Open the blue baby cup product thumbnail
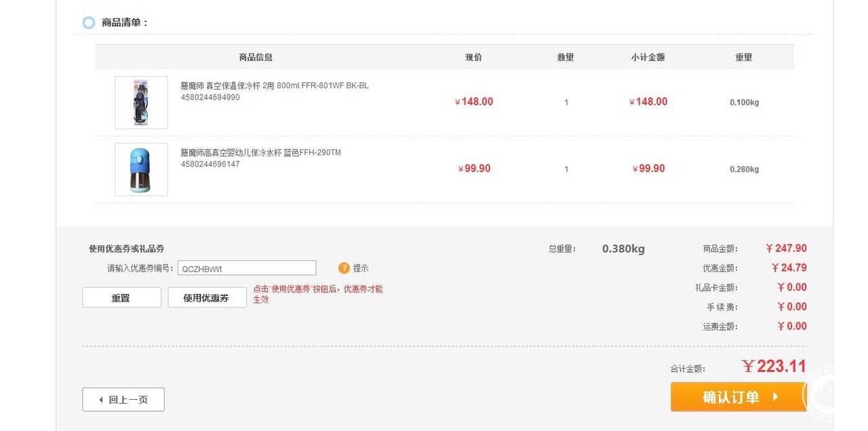 pos(141,169)
